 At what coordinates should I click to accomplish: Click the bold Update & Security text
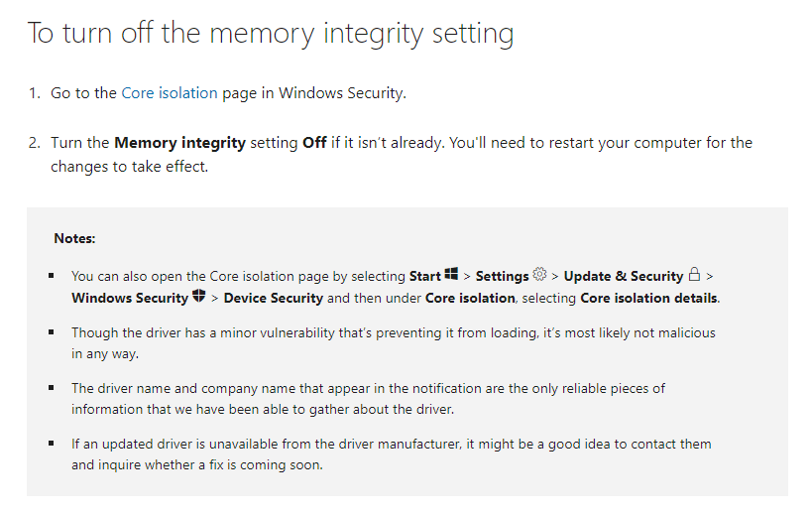(623, 276)
